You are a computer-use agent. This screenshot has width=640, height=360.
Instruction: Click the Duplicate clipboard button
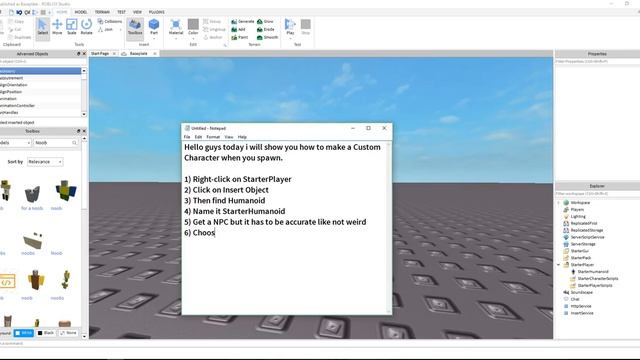coord(19,37)
